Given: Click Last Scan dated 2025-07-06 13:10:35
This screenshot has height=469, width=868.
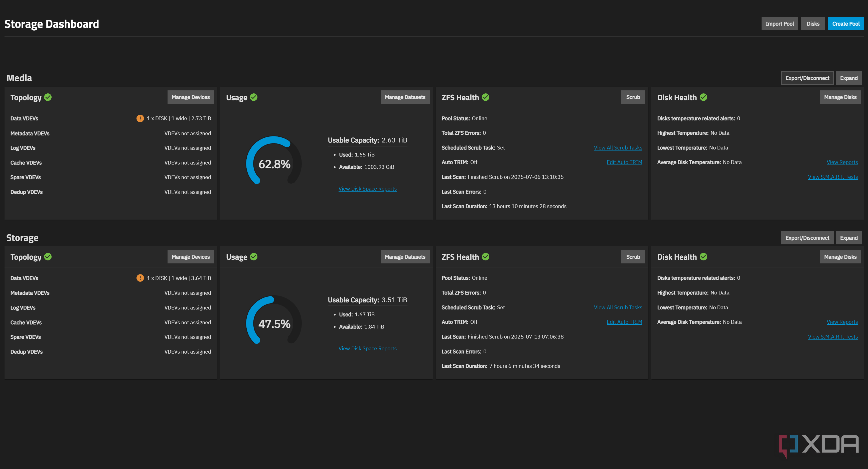Looking at the screenshot, I should [x=502, y=177].
